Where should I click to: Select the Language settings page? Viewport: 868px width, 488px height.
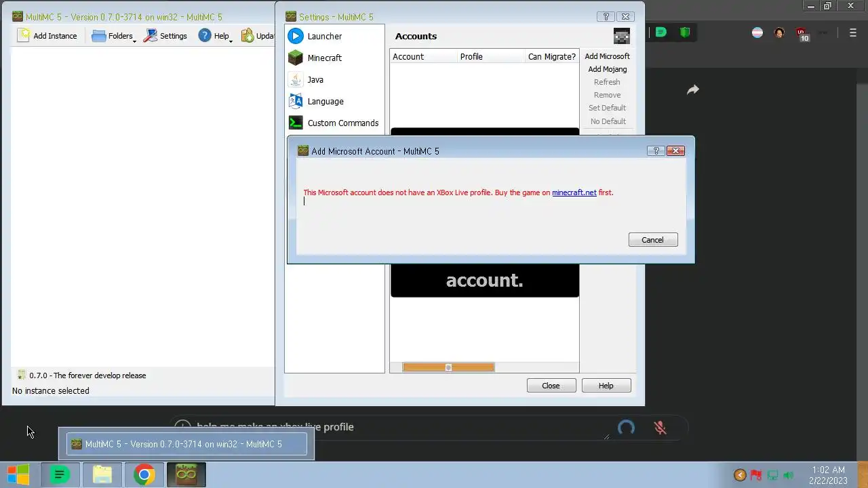coord(334,101)
